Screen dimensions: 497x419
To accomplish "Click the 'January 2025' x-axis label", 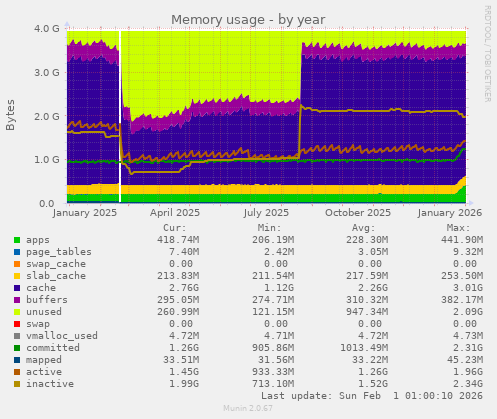I will pos(85,213).
